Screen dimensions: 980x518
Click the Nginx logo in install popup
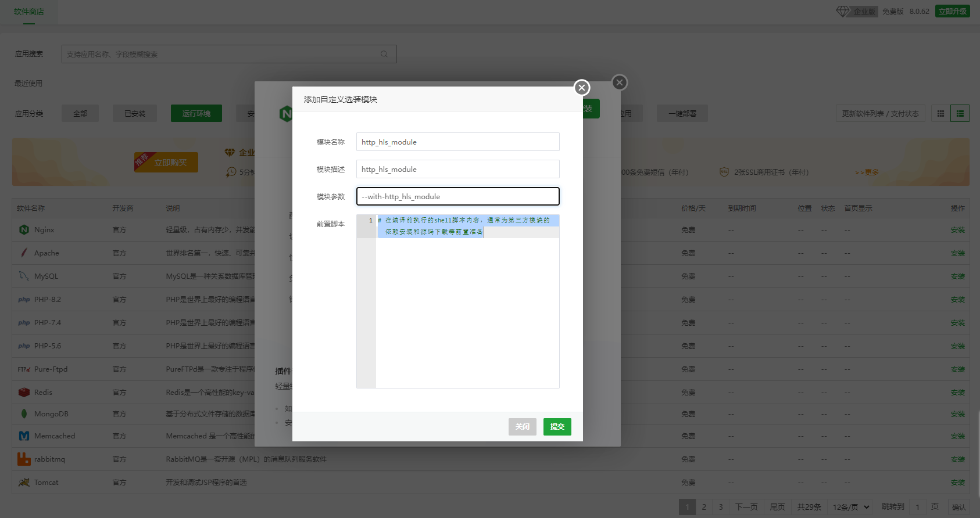point(286,114)
